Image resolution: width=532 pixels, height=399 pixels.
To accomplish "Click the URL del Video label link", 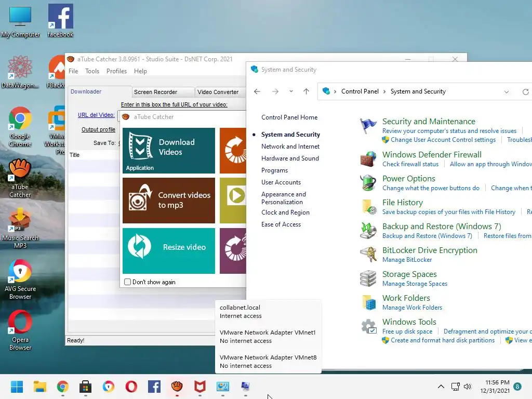I will click(x=96, y=115).
